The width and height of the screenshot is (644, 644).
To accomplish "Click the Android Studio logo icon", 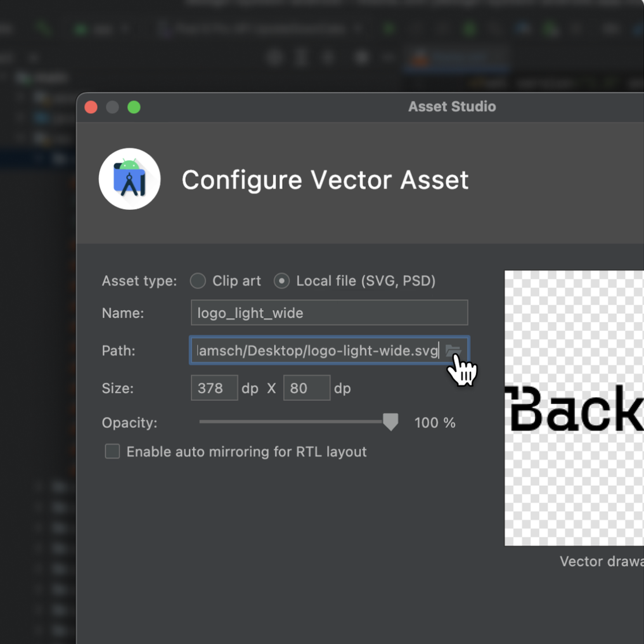I will click(130, 179).
